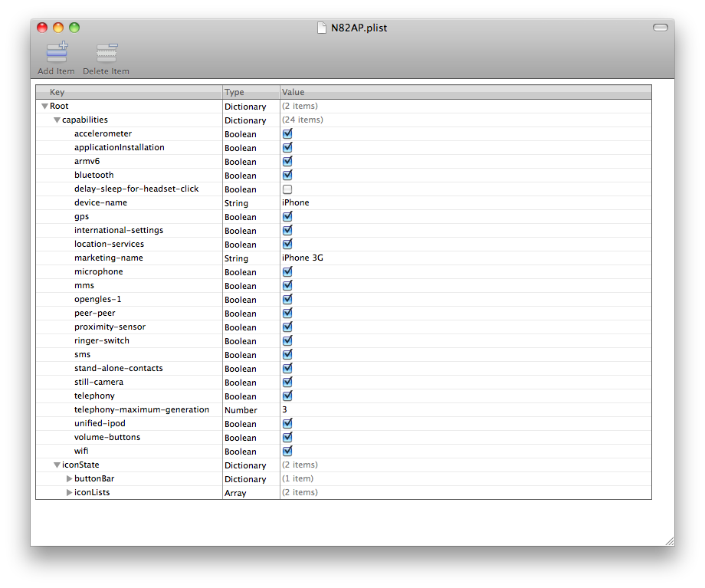Disable the peer-peer checkbox
This screenshot has width=705, height=588.
tap(287, 313)
